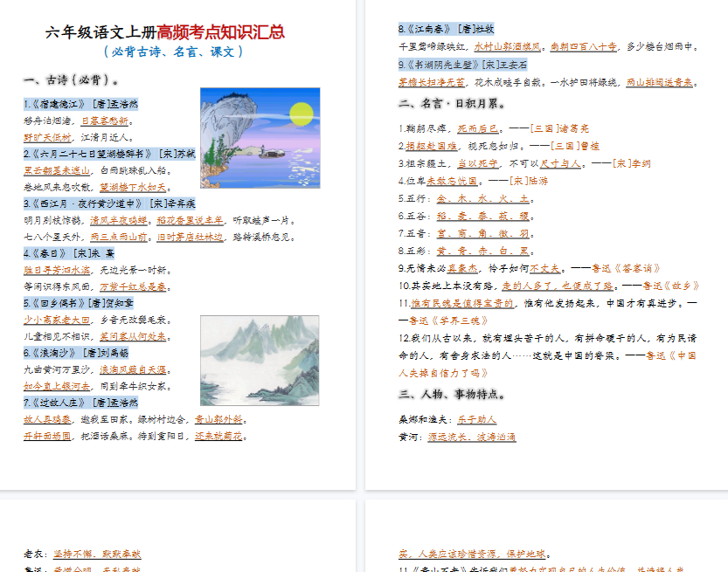
Task: Select the heading 一、古诗(必背)
Action: click(72, 80)
